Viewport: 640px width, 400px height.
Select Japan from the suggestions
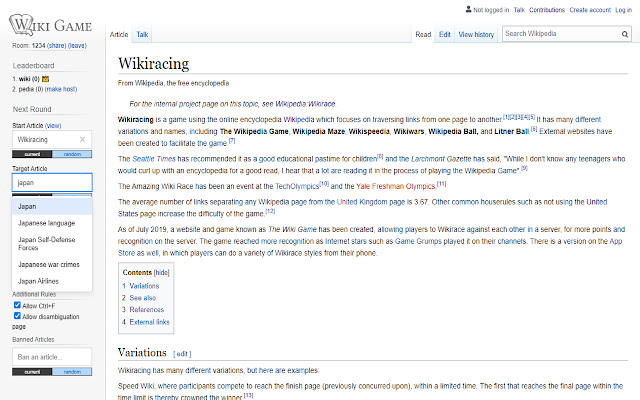[x=52, y=207]
